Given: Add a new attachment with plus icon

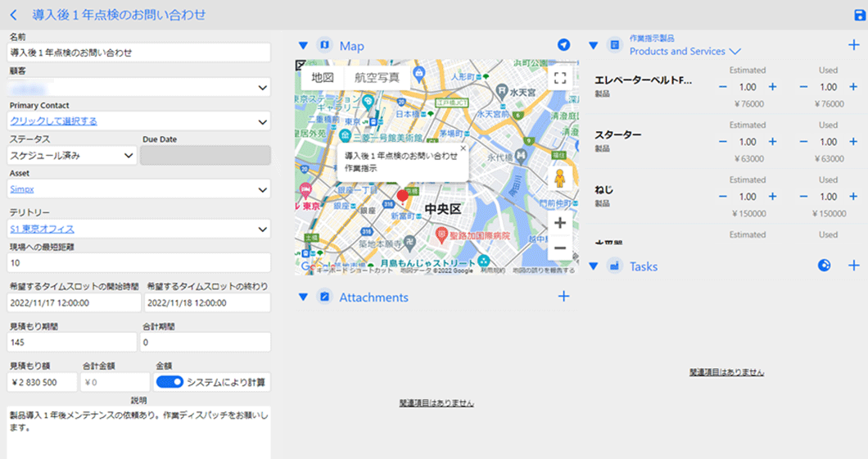Looking at the screenshot, I should [x=563, y=297].
